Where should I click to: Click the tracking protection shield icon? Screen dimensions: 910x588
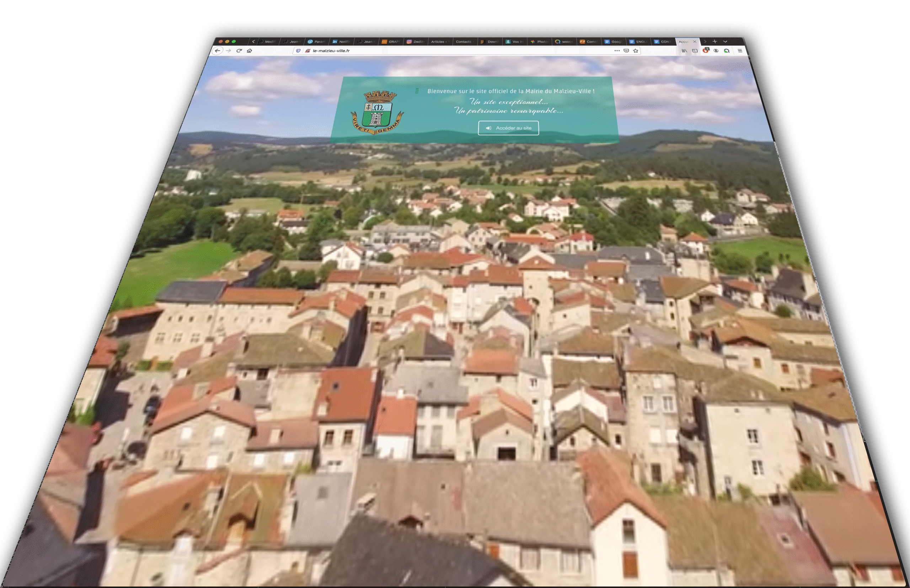click(298, 51)
